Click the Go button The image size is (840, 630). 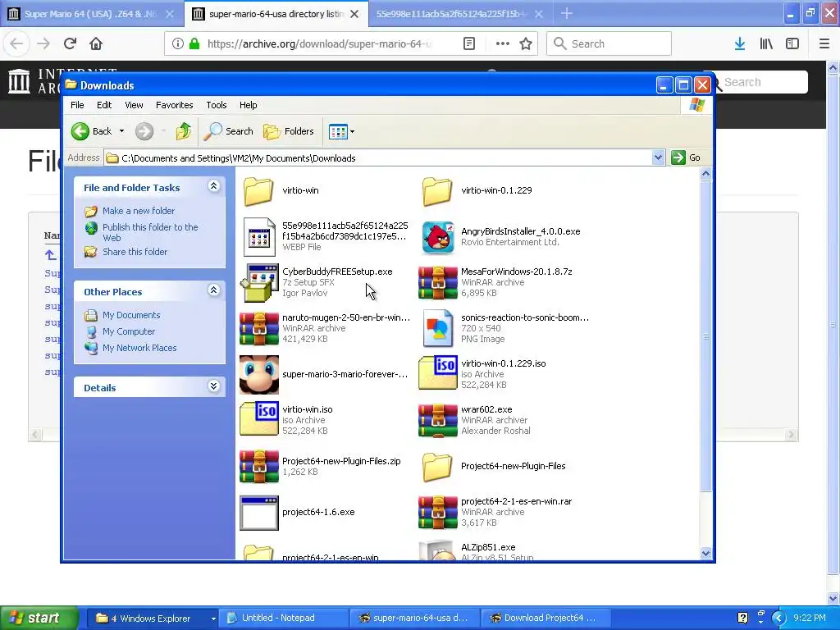[x=687, y=157]
